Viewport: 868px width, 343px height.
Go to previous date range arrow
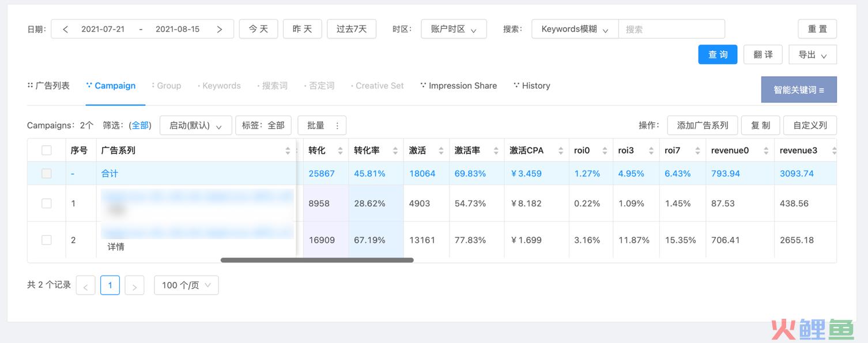pos(65,29)
